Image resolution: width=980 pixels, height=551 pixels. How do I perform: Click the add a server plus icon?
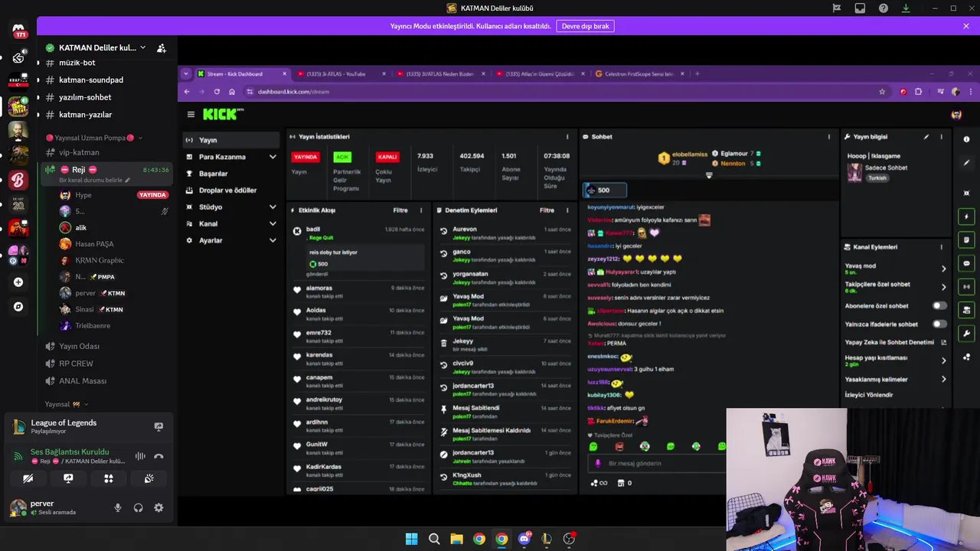18,282
